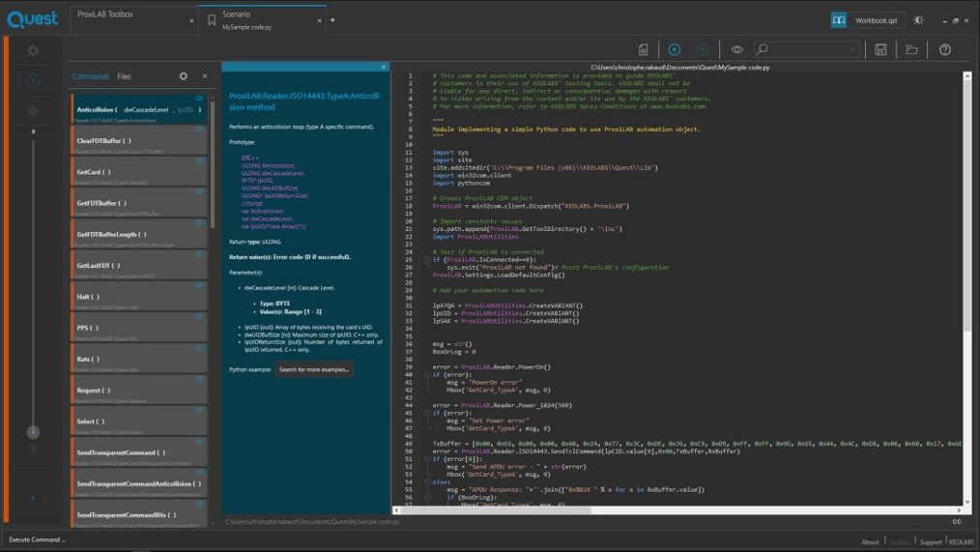Toggle eye icon on Anticollision command

(x=200, y=99)
